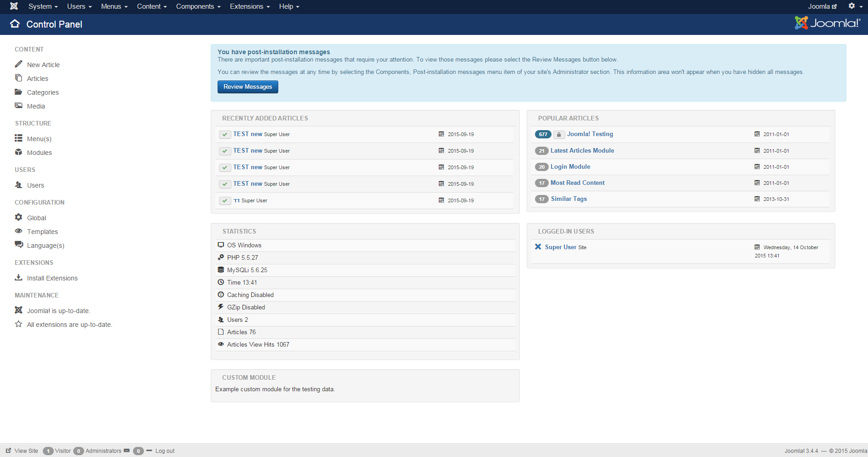
Task: Click the Joomla logo icon in top menu bar
Action: pyautogui.click(x=14, y=6)
